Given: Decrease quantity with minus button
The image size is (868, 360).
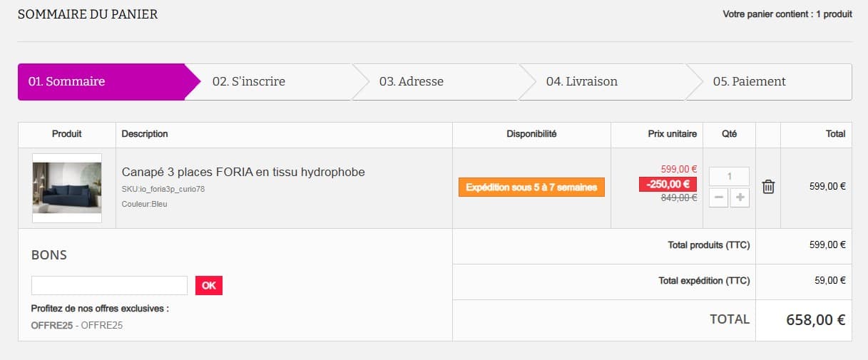Looking at the screenshot, I should pos(718,198).
